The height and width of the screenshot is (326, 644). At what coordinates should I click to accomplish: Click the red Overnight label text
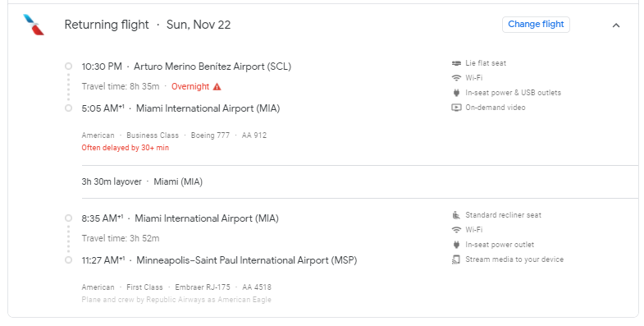190,86
